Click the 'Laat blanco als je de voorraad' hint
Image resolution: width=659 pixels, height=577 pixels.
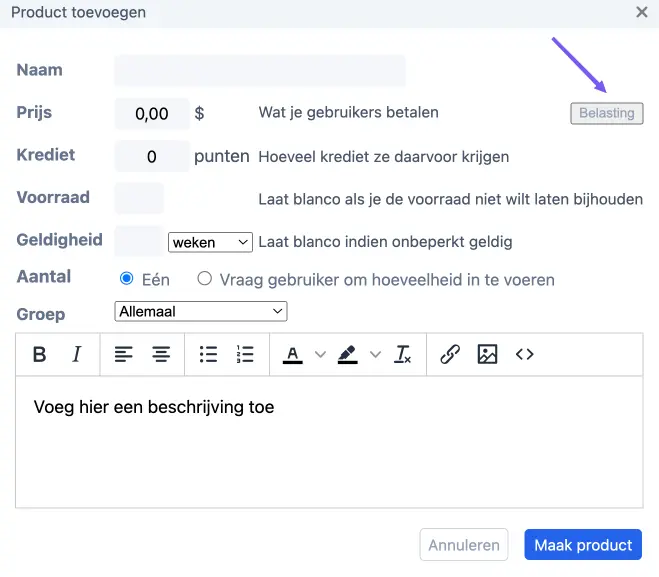(x=451, y=199)
